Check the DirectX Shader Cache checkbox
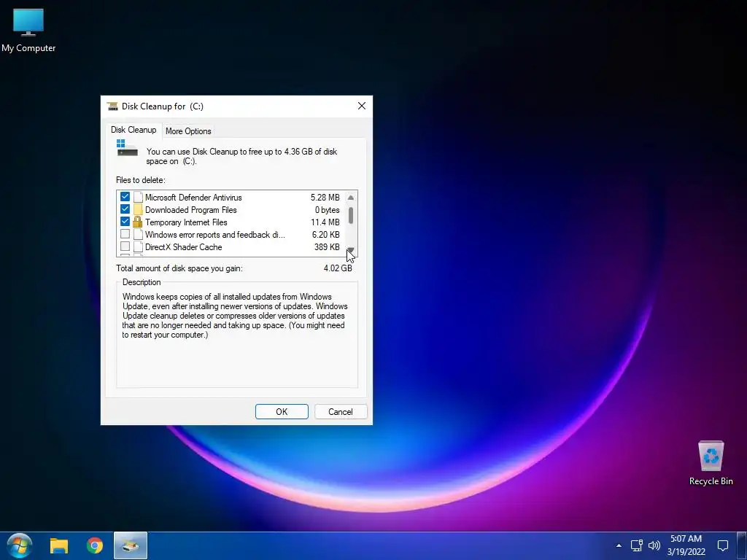Screen dimensions: 747x560 (x=125, y=246)
